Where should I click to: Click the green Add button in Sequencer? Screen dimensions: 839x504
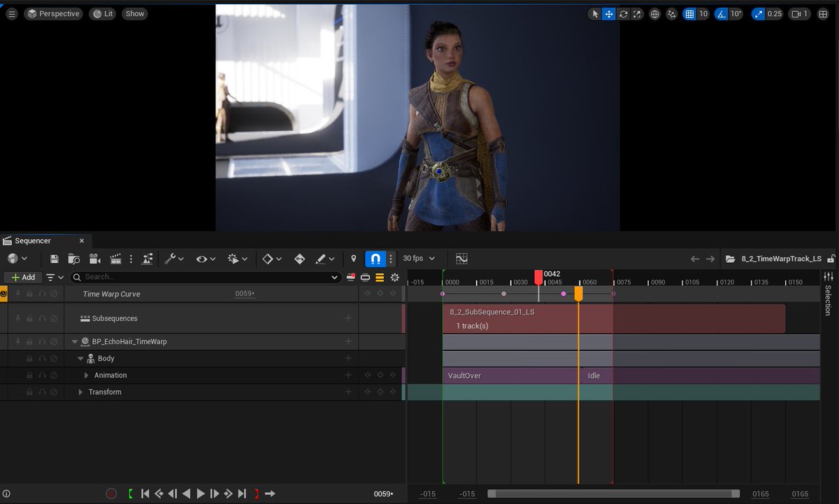22,277
